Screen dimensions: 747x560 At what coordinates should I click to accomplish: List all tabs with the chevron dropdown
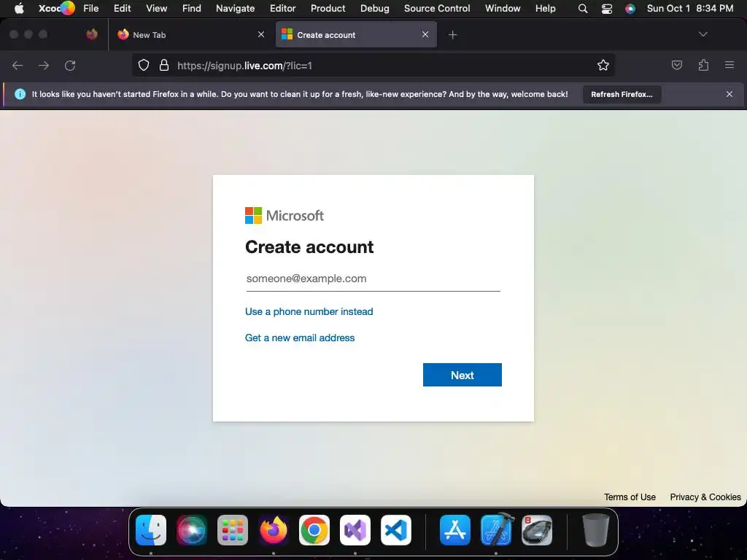pyautogui.click(x=703, y=34)
